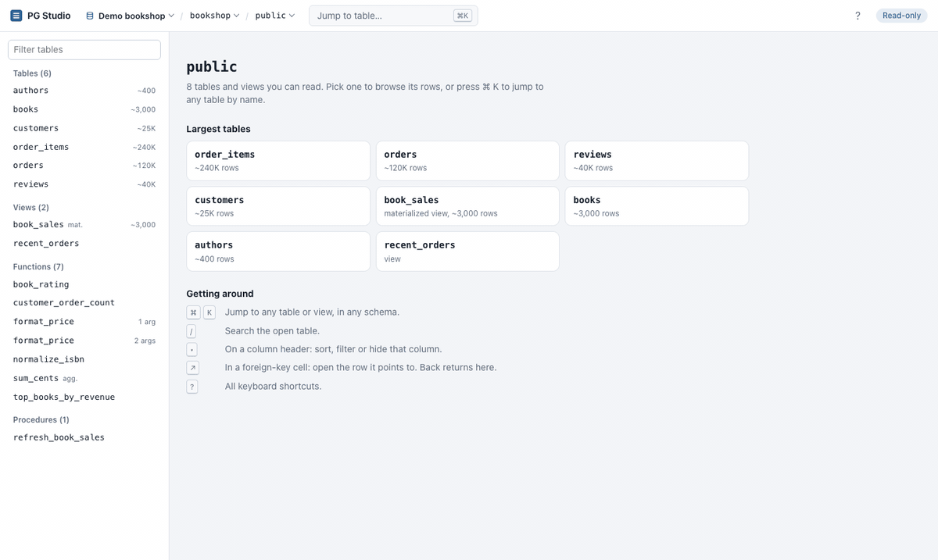Screen dimensions: 938x560
Task: Click the Functions (7) section header
Action: tap(38, 267)
